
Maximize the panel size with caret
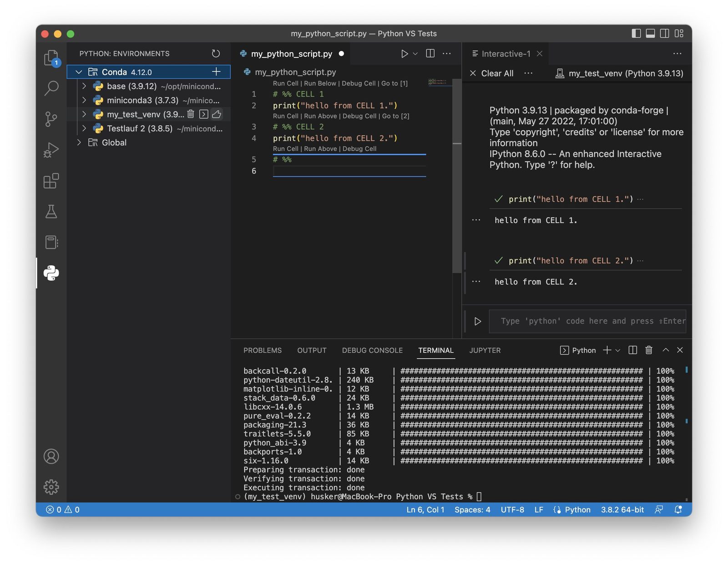click(666, 350)
